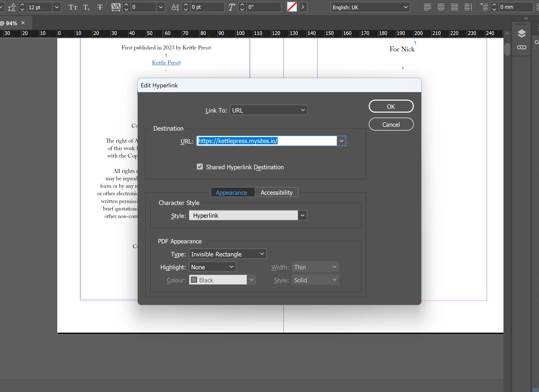Image resolution: width=539 pixels, height=392 pixels.
Task: Expand the URL history dropdown arrow
Action: click(x=341, y=141)
